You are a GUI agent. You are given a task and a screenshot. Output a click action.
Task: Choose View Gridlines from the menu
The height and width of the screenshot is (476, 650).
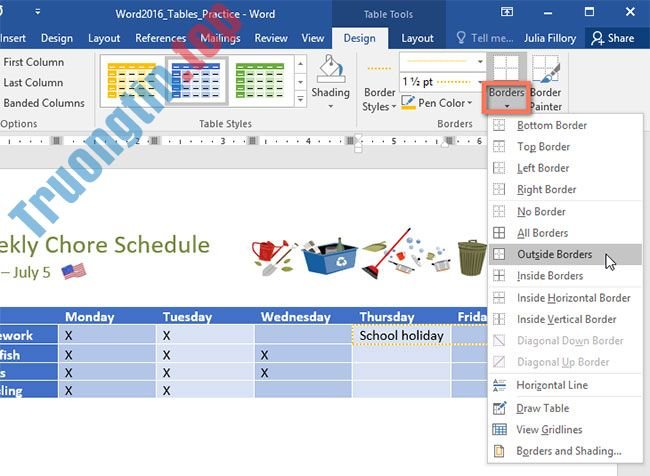pyautogui.click(x=565, y=430)
